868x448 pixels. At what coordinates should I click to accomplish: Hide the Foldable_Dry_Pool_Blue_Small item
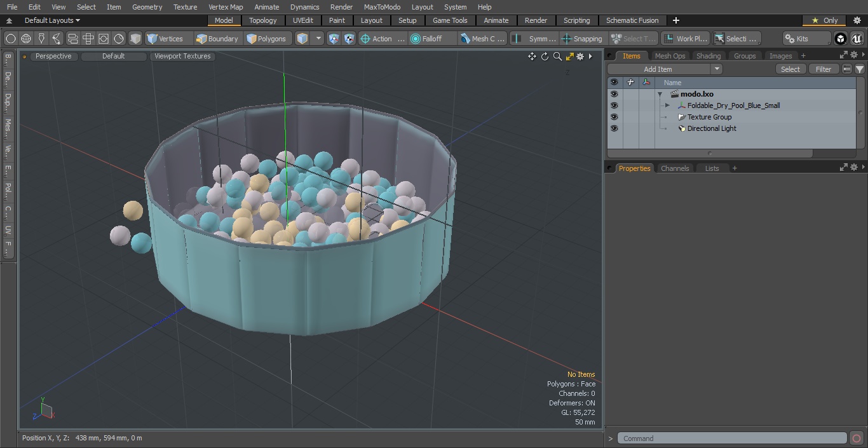click(614, 105)
